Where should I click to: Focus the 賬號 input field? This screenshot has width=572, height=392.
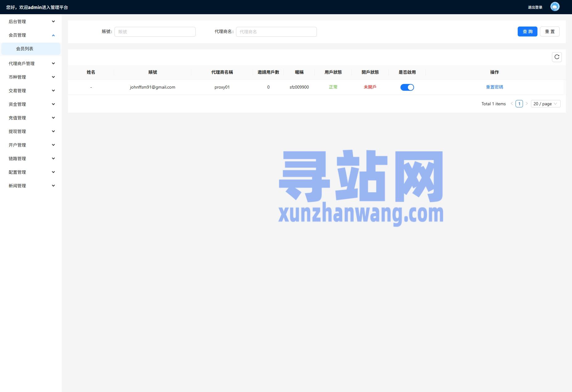(x=155, y=32)
